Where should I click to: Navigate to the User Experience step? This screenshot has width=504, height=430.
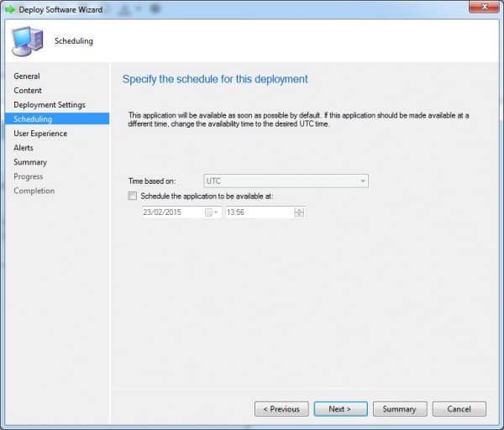click(40, 134)
